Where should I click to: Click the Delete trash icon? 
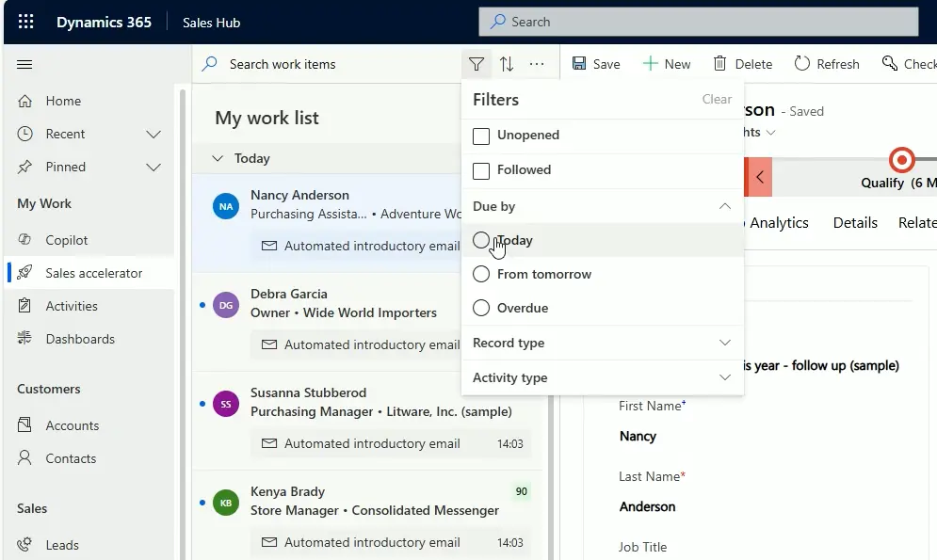pyautogui.click(x=742, y=63)
